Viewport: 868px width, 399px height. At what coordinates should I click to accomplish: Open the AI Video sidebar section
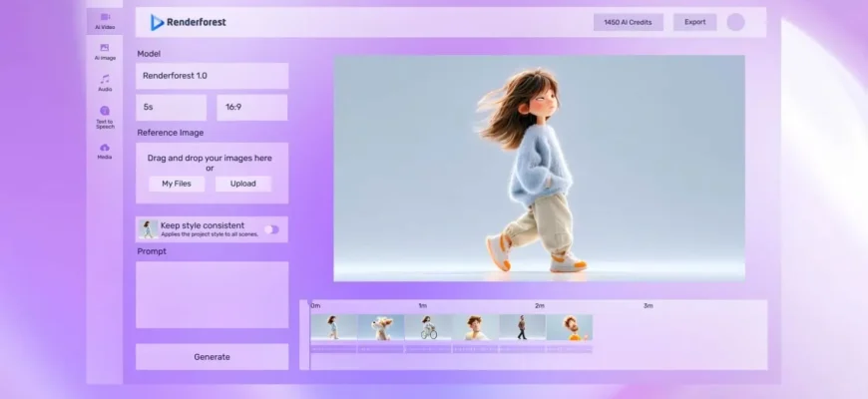(x=105, y=22)
